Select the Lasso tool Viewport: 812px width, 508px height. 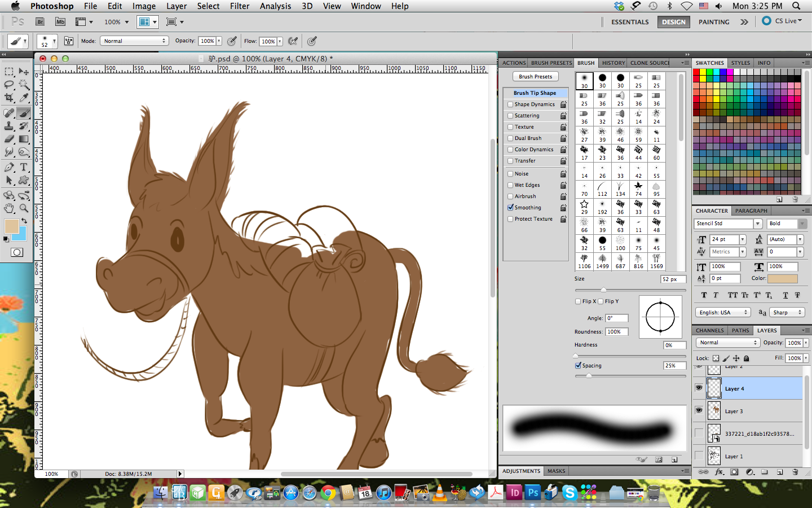[x=9, y=85]
